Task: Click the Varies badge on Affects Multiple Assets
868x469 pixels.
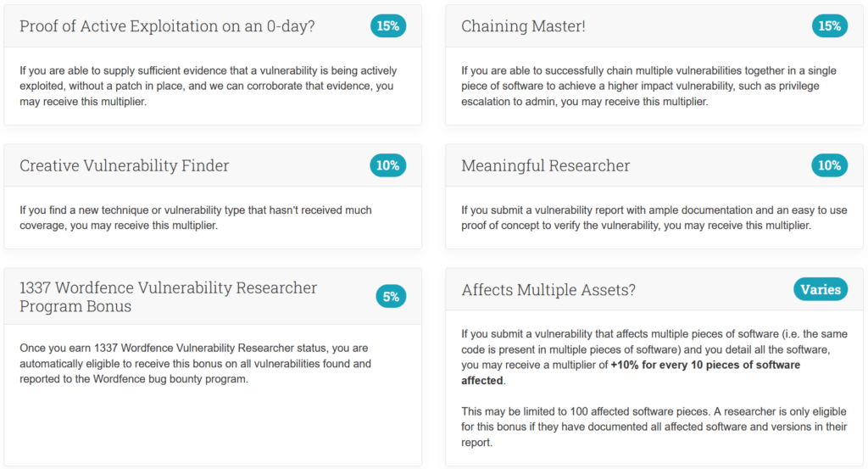Action: tap(821, 289)
